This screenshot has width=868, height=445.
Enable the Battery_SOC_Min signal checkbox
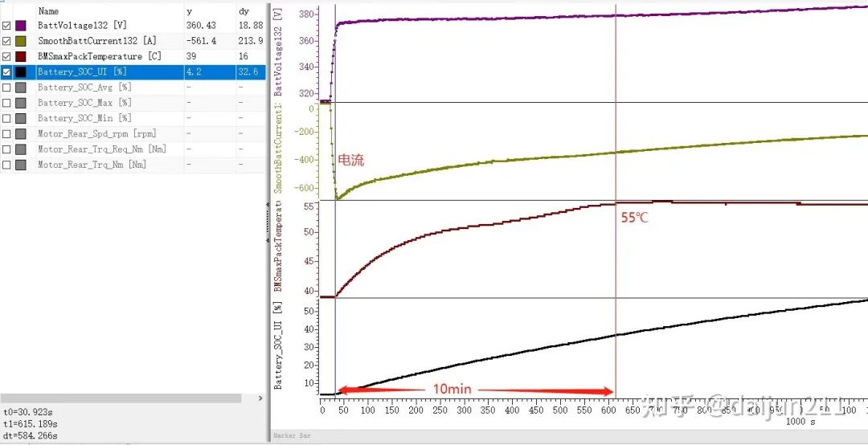coord(6,118)
